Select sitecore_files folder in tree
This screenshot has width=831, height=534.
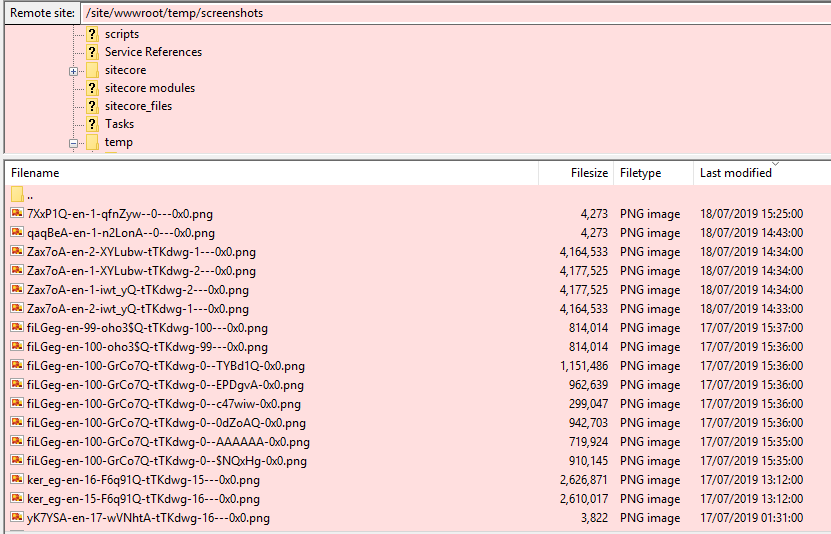tap(138, 106)
